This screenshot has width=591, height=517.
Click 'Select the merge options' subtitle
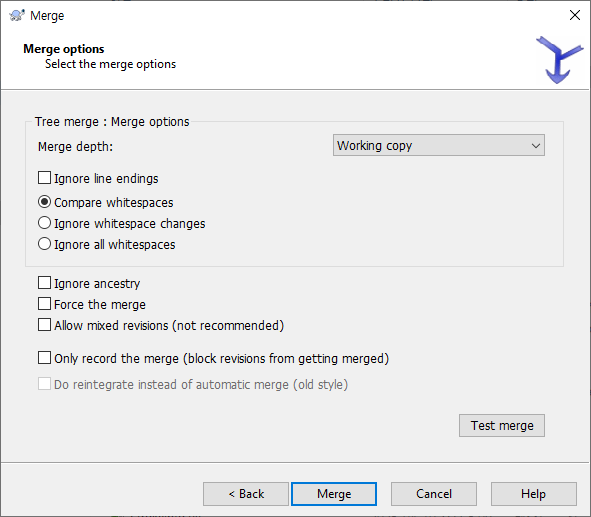point(110,64)
